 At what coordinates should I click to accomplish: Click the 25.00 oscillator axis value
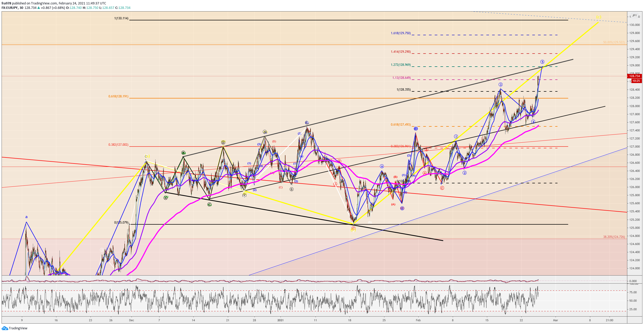[x=633, y=309]
